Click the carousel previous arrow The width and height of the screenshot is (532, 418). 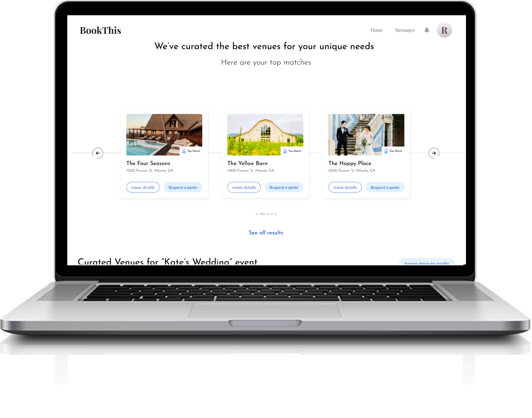click(x=98, y=153)
